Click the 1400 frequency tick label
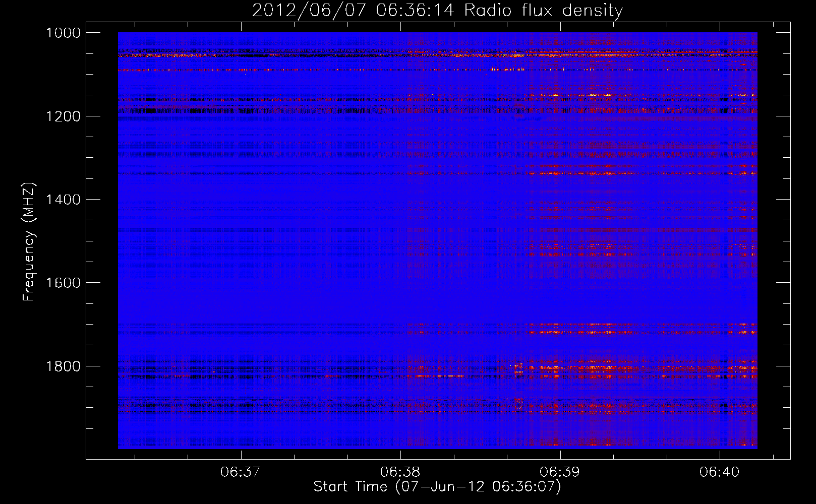Screen dimensions: 816x504 (63, 200)
